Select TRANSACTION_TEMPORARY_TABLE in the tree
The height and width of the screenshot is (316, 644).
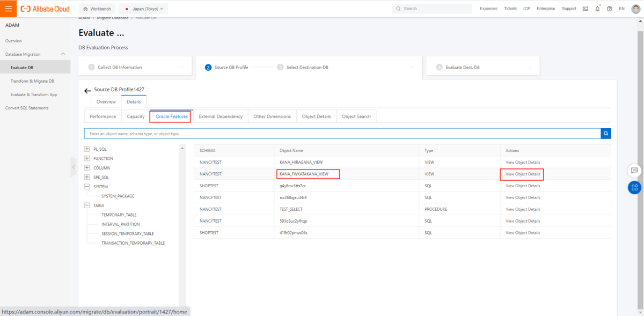pyautogui.click(x=133, y=243)
